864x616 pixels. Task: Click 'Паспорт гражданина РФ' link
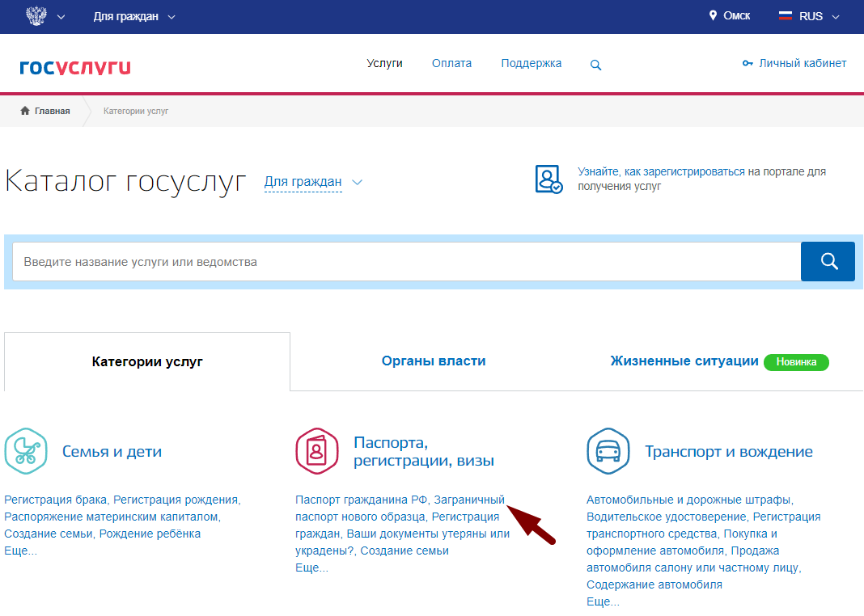[x=361, y=500]
